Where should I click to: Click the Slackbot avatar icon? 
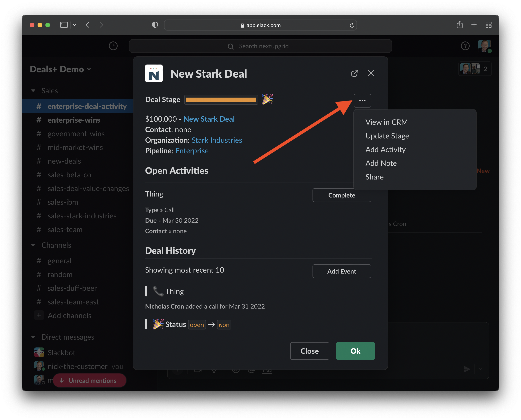[x=39, y=353]
